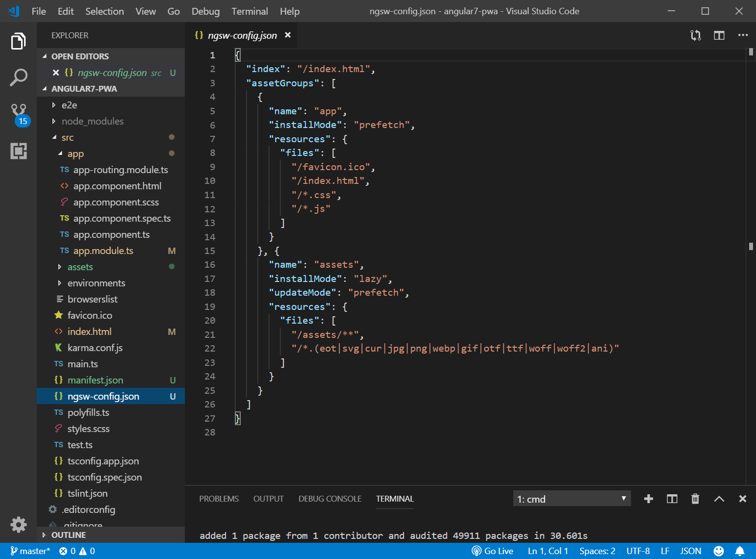
Task: Maximize the panel with the up chevron
Action: 719,499
